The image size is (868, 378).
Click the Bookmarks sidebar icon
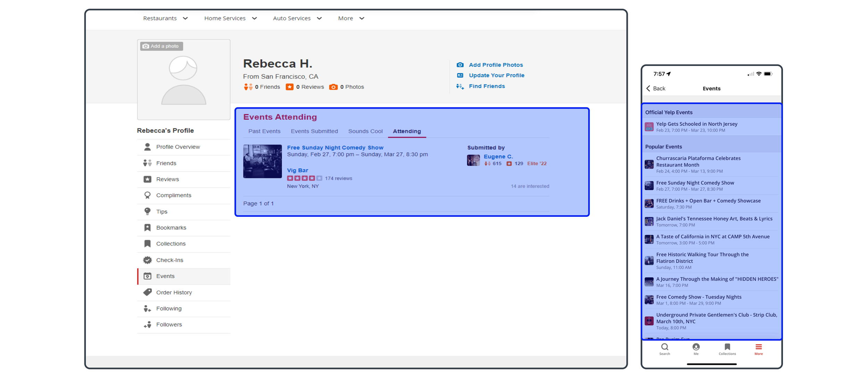coord(148,227)
